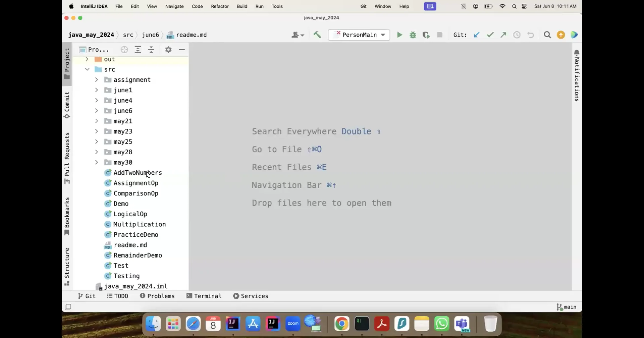Select opened file with the locate crosshair icon
Screen dimensions: 644x338
click(124, 49)
